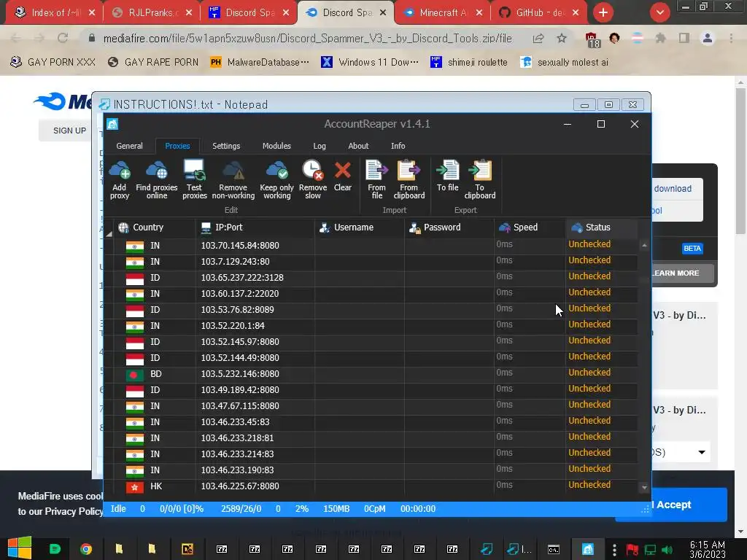Start the Test proxies action
The height and width of the screenshot is (560, 747).
click(x=194, y=179)
